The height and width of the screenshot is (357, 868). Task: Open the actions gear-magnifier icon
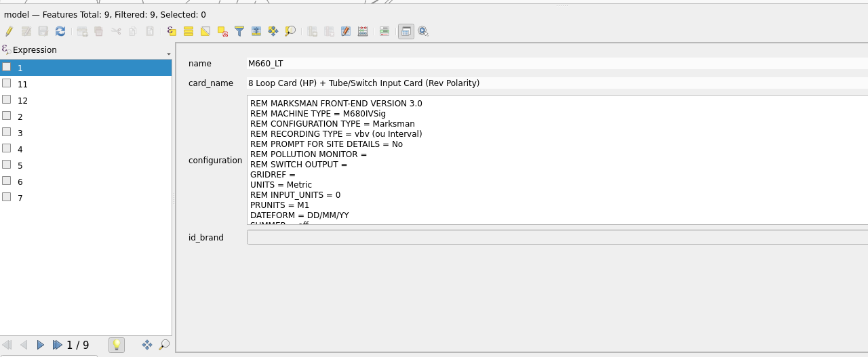pos(423,31)
